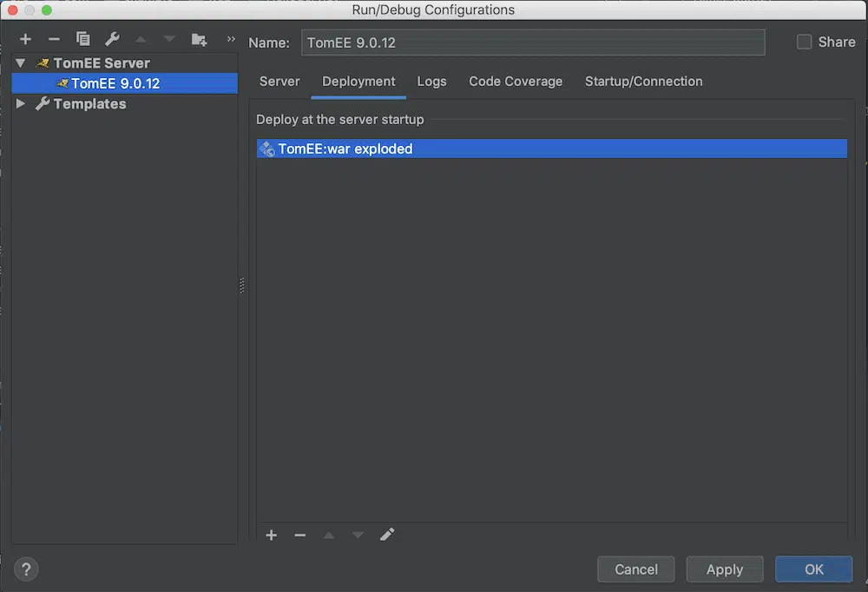Image resolution: width=868 pixels, height=592 pixels.
Task: Open the help question mark
Action: pyautogui.click(x=26, y=569)
